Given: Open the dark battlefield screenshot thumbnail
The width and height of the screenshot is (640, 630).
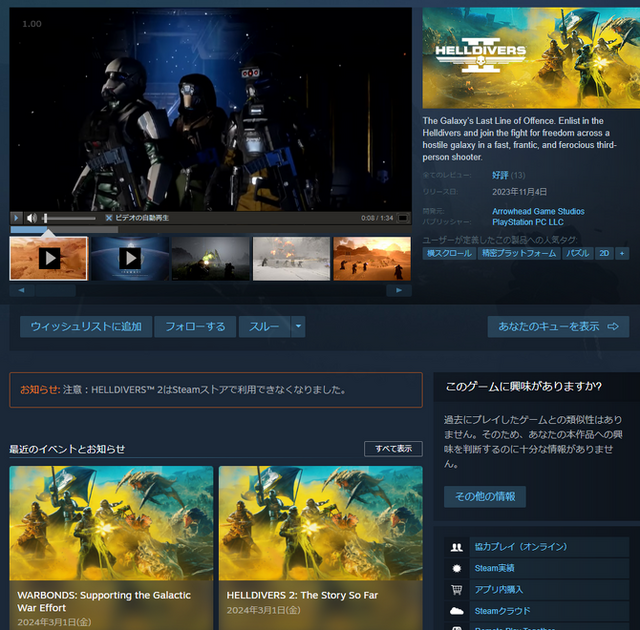Looking at the screenshot, I should click(x=211, y=258).
